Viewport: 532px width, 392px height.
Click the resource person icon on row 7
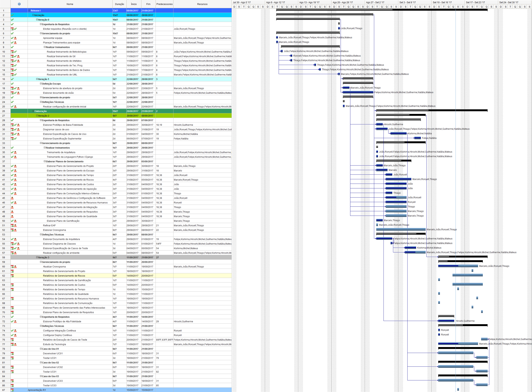[x=15, y=38]
